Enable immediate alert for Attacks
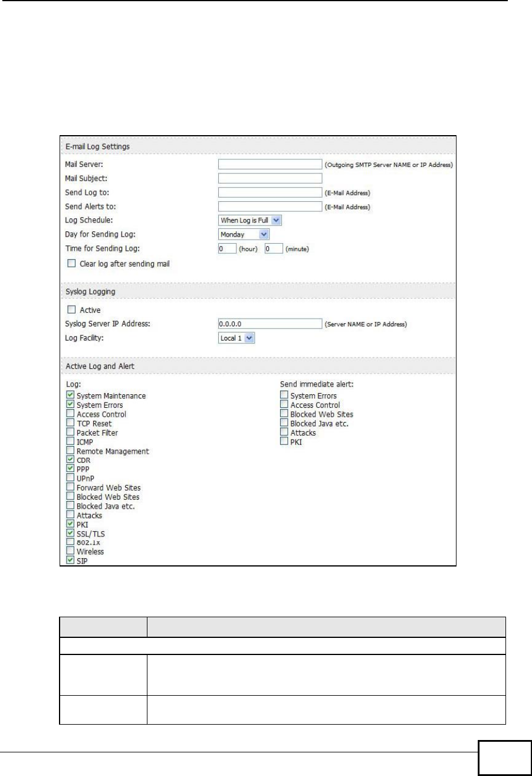The image size is (532, 776). pyautogui.click(x=284, y=433)
